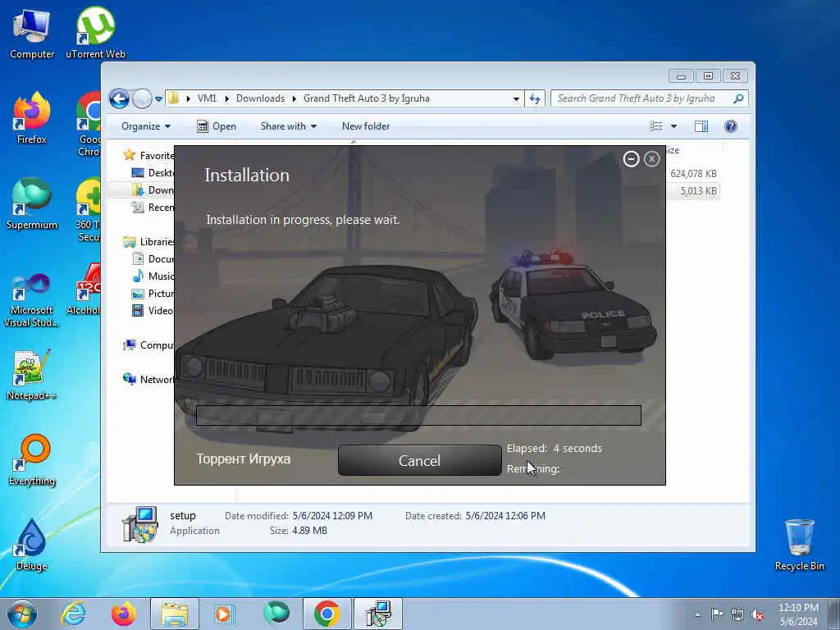Switch to Windows Explorer taskbar button

click(x=175, y=614)
